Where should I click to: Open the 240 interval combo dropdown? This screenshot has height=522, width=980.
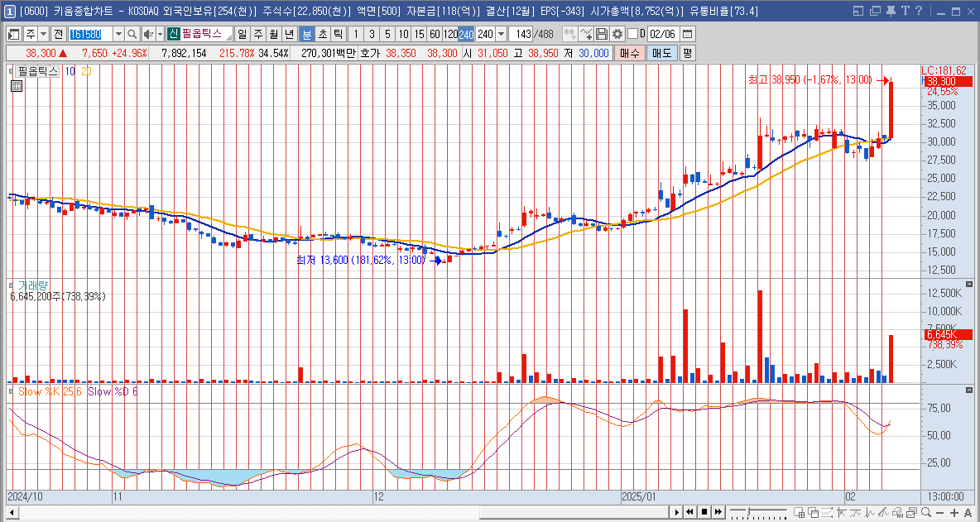[501, 34]
